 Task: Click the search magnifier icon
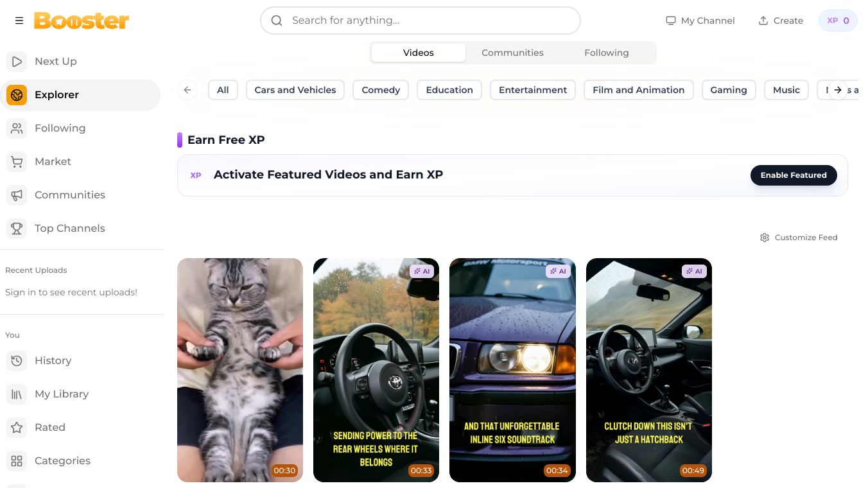(x=277, y=21)
